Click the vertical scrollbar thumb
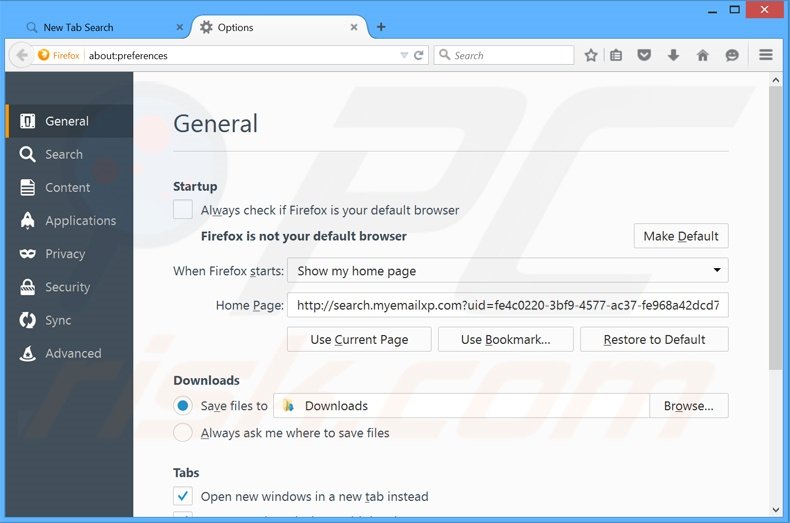 click(x=775, y=228)
